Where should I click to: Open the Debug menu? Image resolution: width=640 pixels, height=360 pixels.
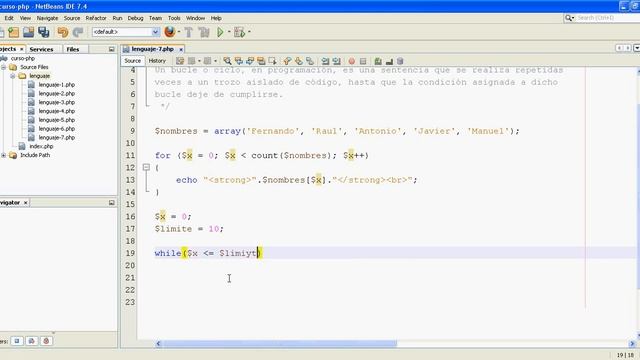(x=136, y=18)
